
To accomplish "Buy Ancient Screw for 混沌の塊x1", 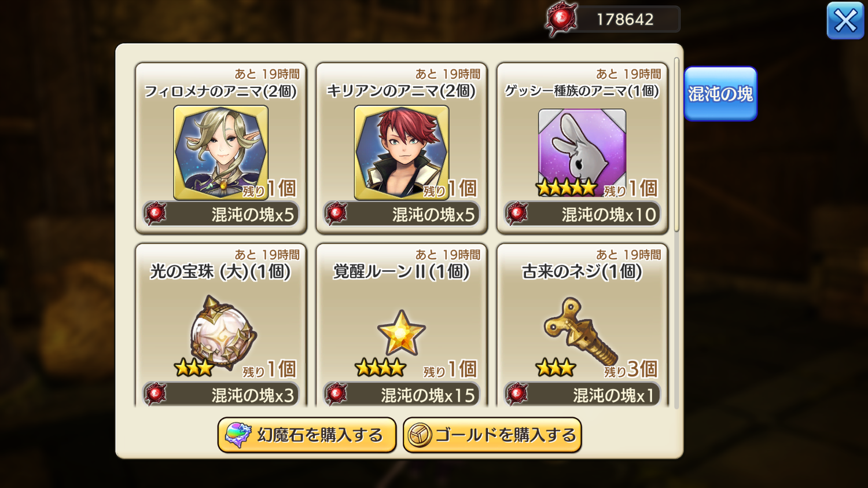I will tap(582, 394).
